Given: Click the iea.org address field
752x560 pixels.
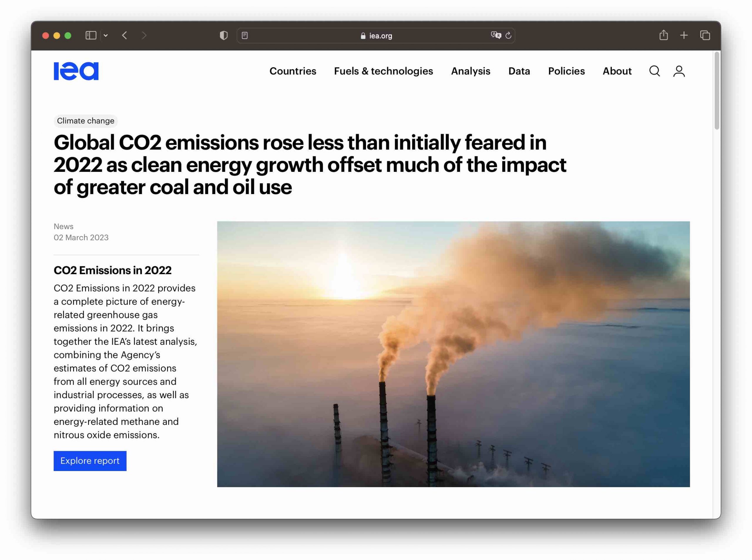Looking at the screenshot, I should 376,36.
